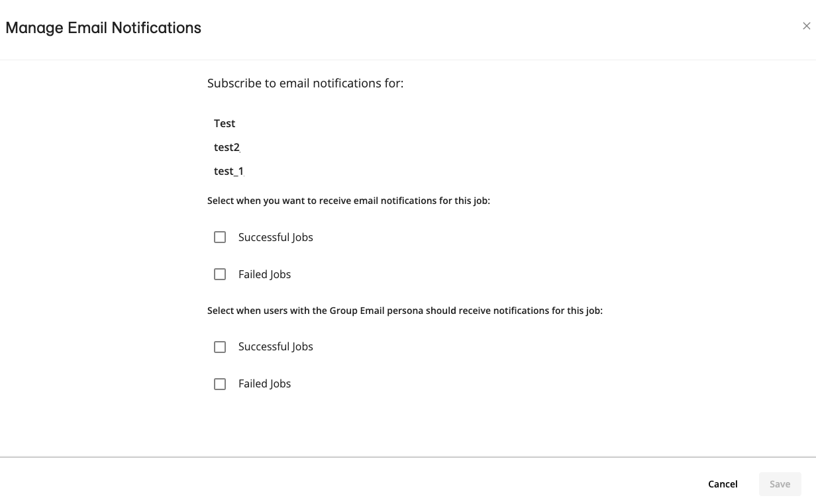Screen dimensions: 816x504
Task: Click the Manage Email Notifications dialog title
Action: pyautogui.click(x=103, y=28)
